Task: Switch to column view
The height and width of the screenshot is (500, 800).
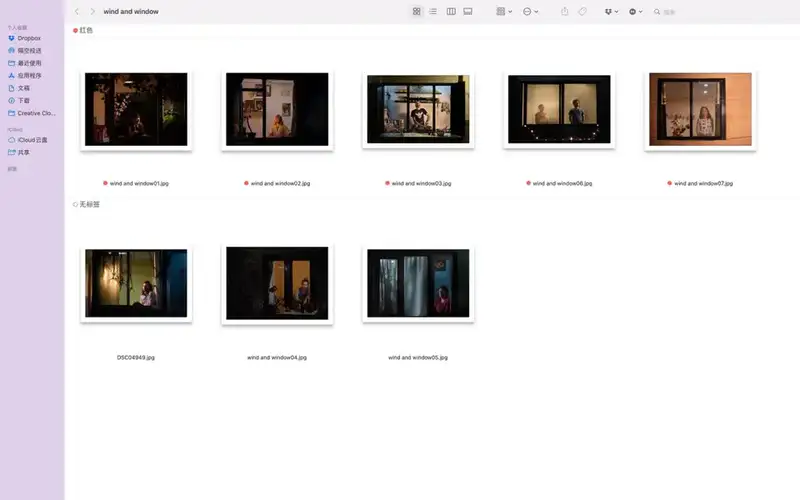Action: 451,11
